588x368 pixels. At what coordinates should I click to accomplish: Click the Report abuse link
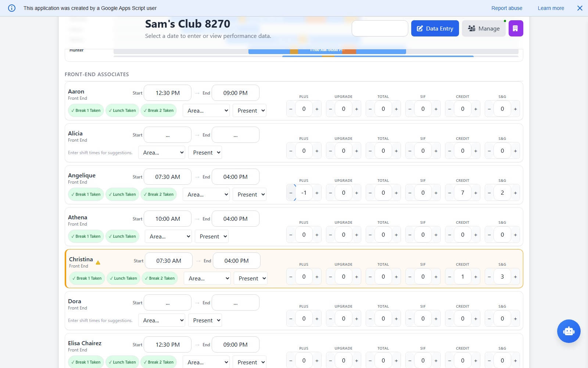point(507,8)
